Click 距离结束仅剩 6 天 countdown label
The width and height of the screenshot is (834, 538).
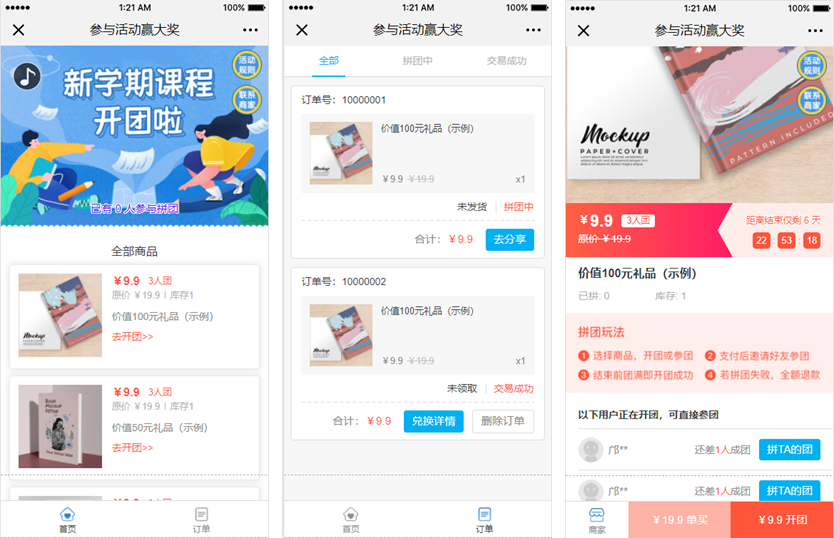(x=783, y=220)
